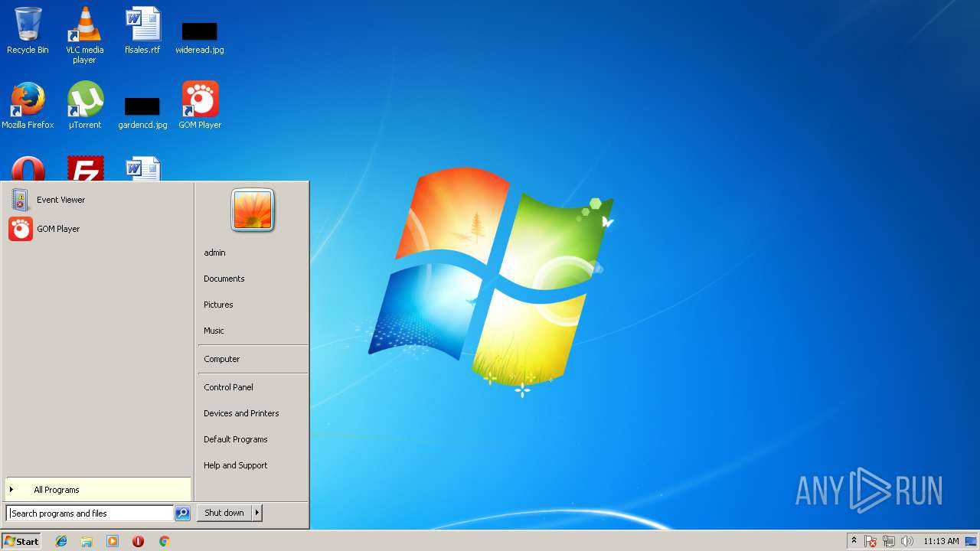Open the Action Center flag icon
The width and height of the screenshot is (980, 551).
point(871,541)
